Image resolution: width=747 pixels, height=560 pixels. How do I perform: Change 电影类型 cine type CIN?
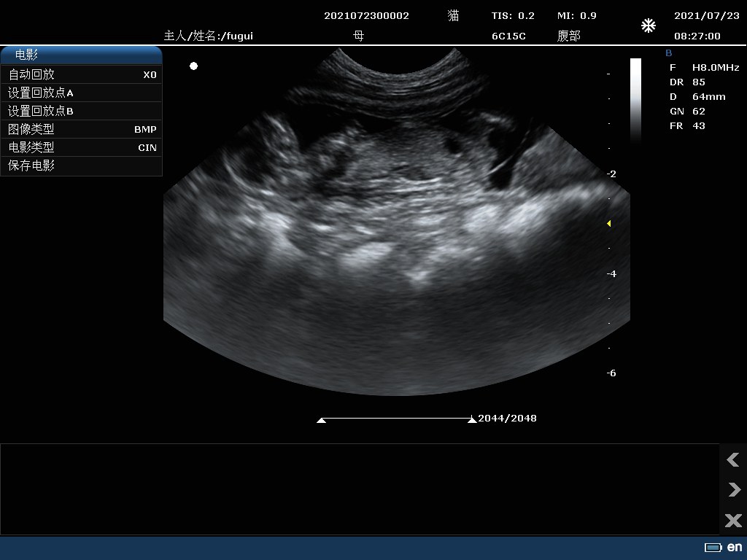(82, 147)
